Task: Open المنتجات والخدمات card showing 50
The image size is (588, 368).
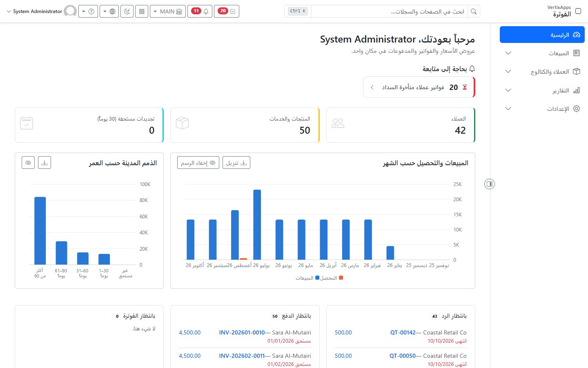Action: tap(245, 125)
